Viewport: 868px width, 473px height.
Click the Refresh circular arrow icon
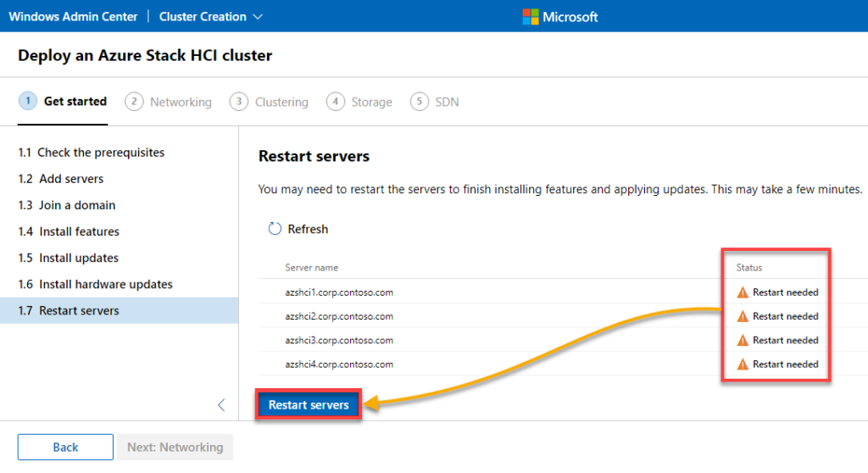pos(274,229)
